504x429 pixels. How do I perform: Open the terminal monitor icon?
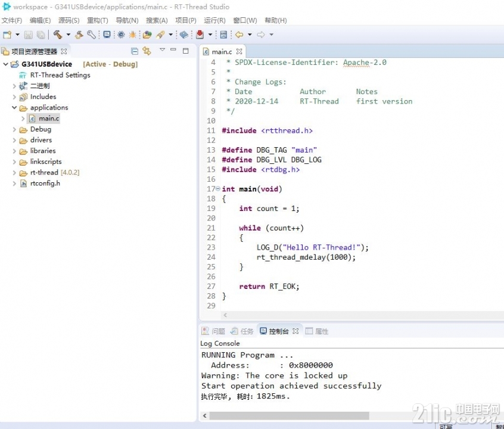point(107,35)
